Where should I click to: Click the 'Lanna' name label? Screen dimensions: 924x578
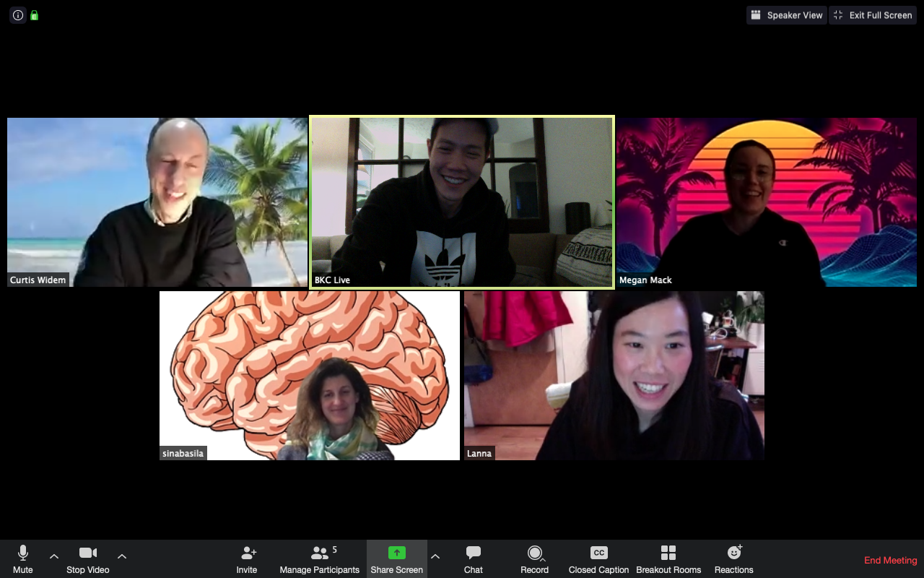click(x=479, y=453)
